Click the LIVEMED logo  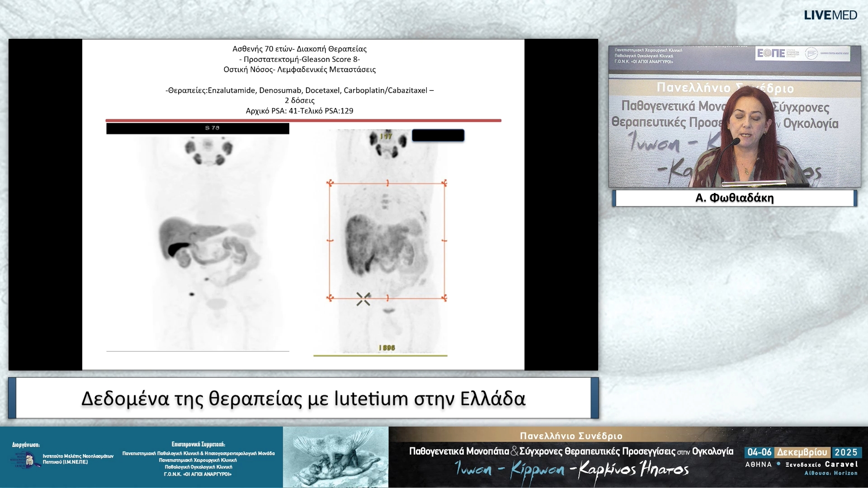tap(831, 15)
